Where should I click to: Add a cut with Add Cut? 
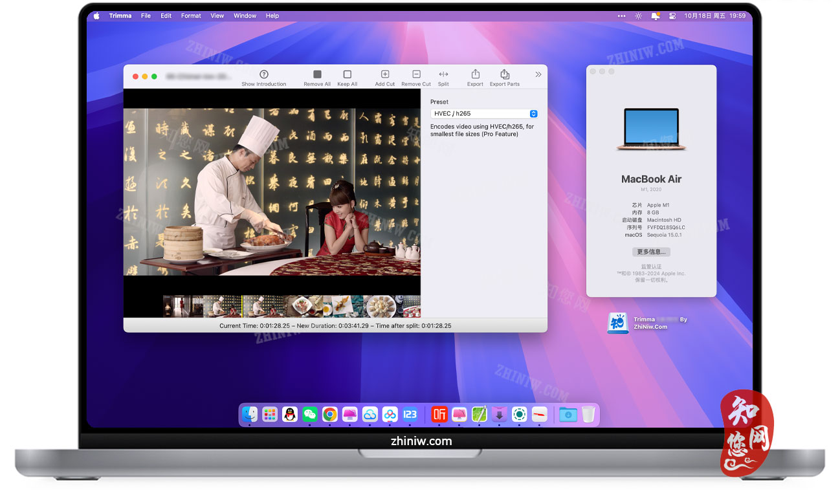[385, 74]
